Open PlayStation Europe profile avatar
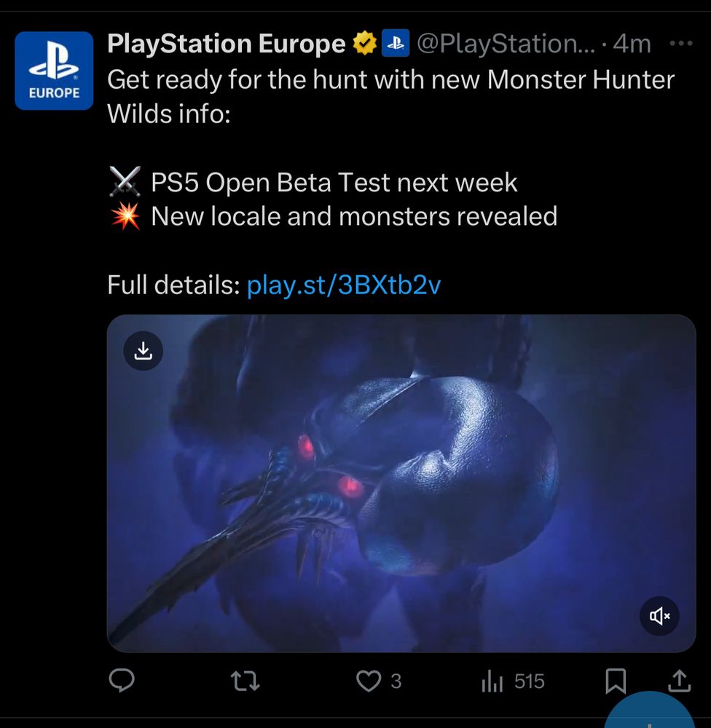The height and width of the screenshot is (728, 711). (54, 71)
